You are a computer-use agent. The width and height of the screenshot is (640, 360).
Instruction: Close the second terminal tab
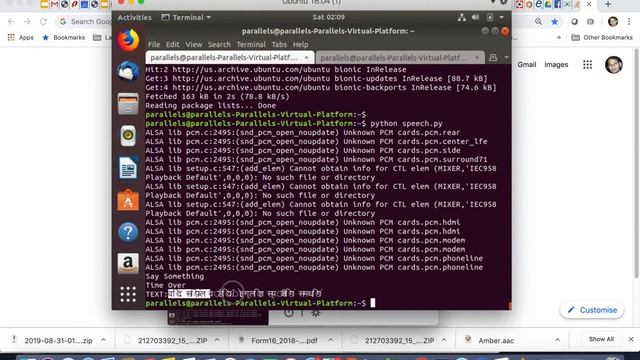477,58
